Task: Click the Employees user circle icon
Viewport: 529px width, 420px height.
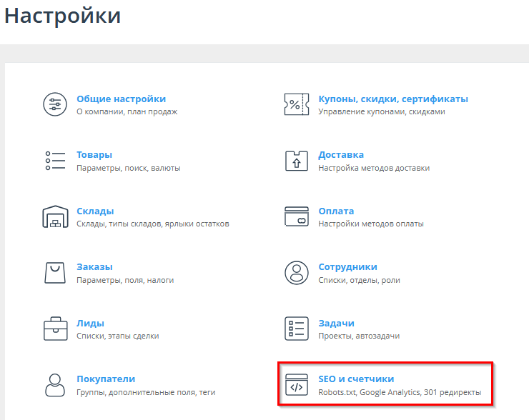Action: 296,273
